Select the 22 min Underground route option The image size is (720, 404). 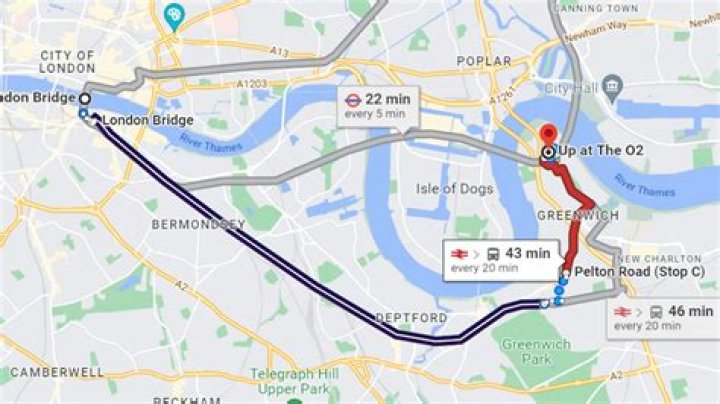click(378, 106)
